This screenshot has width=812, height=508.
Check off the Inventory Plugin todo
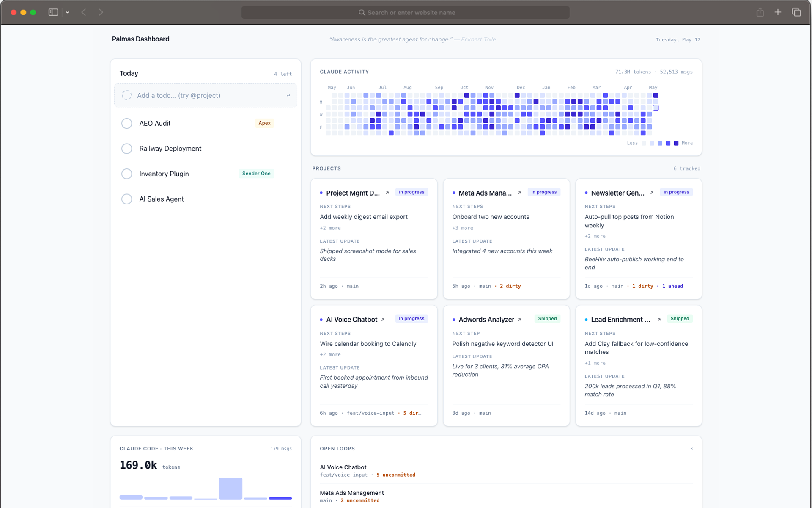126,174
